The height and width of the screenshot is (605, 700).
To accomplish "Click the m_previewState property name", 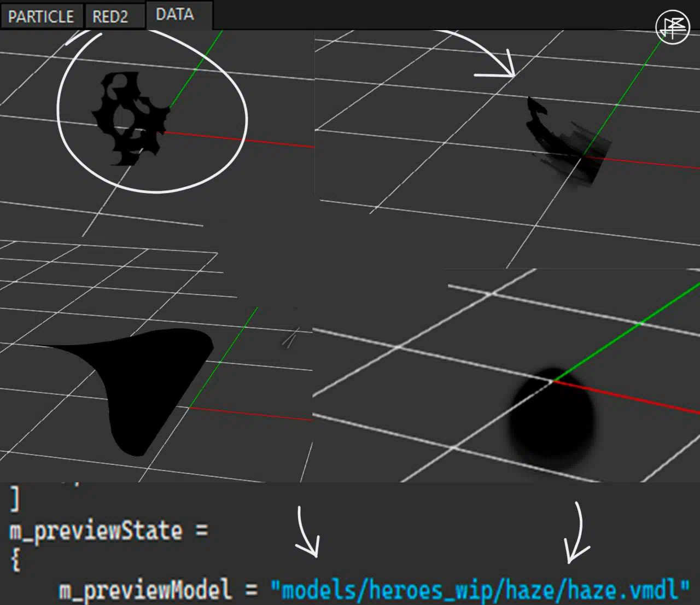I will point(96,531).
